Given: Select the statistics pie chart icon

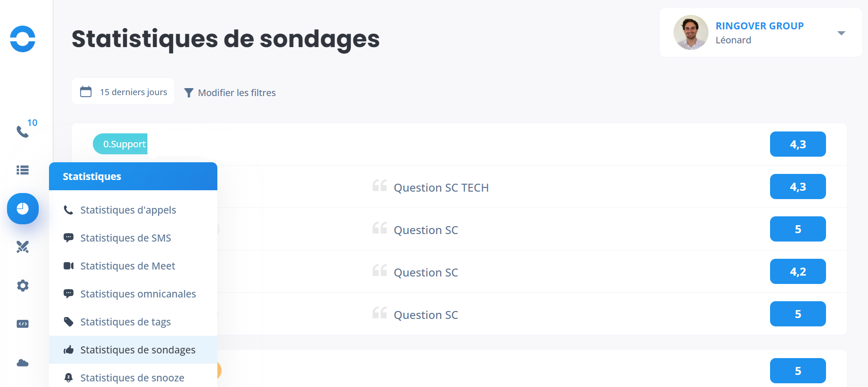Looking at the screenshot, I should coord(23,208).
